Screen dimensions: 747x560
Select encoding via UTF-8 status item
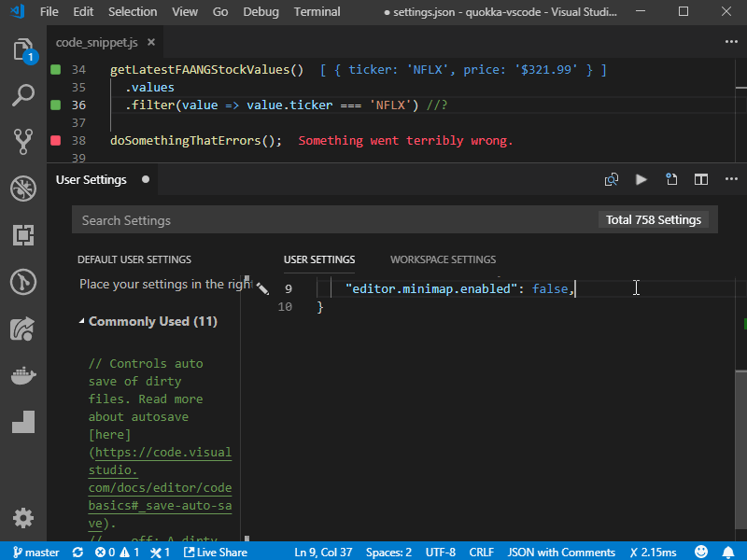pos(440,552)
